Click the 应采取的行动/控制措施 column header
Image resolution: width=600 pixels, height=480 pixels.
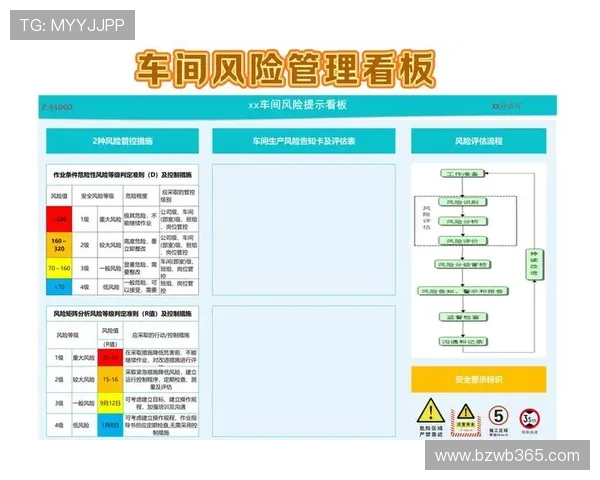[x=161, y=335]
